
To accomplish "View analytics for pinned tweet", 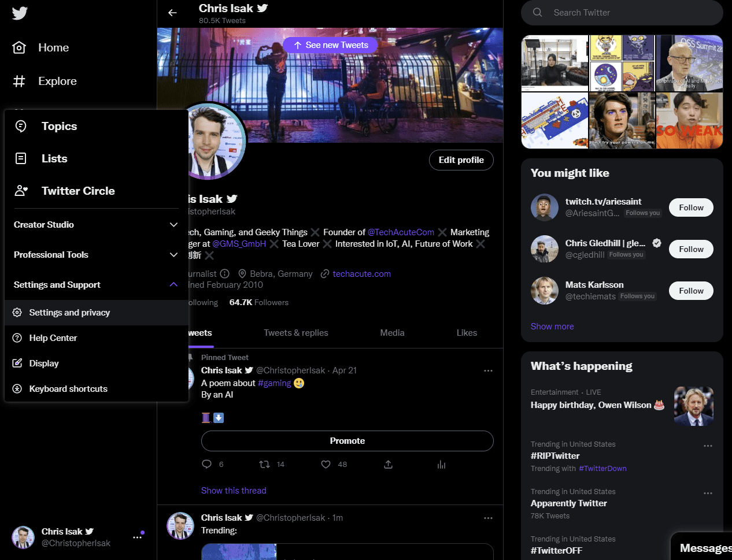I will 442,465.
